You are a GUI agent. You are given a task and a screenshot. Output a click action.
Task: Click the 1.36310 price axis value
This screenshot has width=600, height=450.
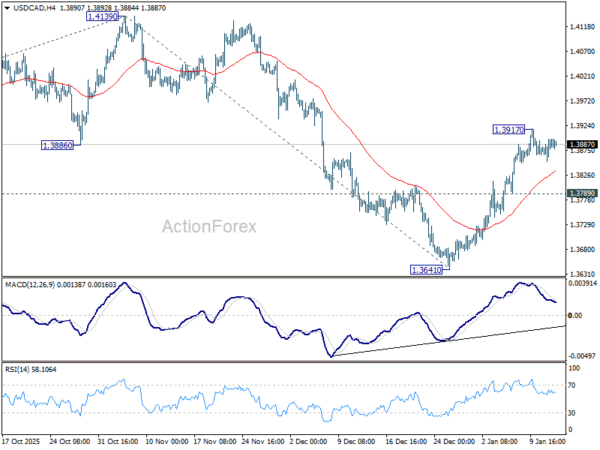point(582,274)
